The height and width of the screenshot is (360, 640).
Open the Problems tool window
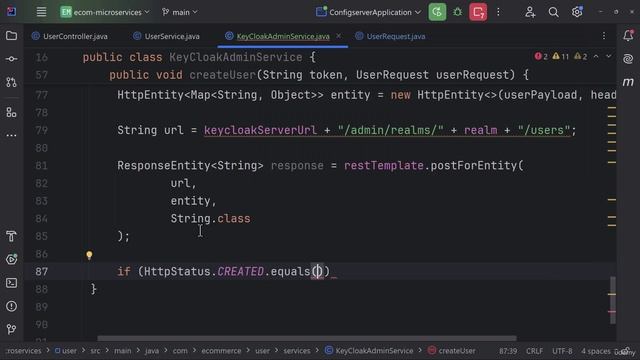11,306
